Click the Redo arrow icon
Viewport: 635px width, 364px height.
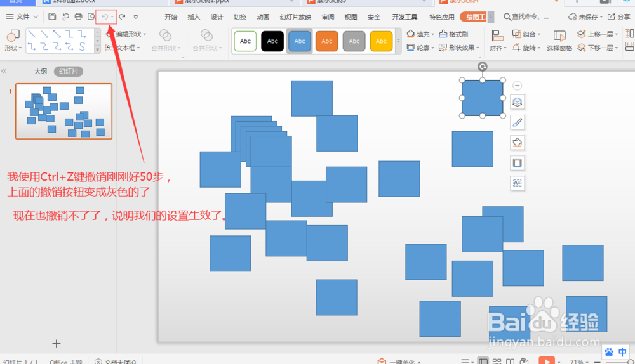(122, 16)
